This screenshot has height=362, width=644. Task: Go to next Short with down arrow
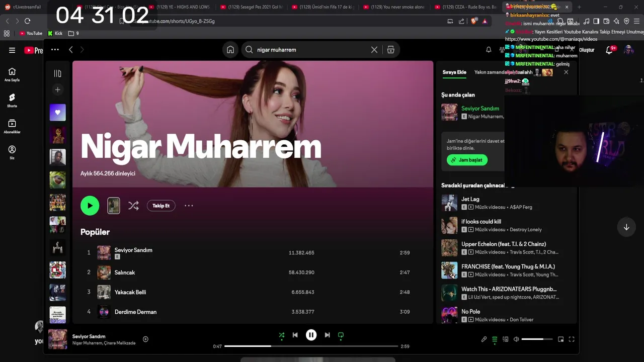[626, 227]
